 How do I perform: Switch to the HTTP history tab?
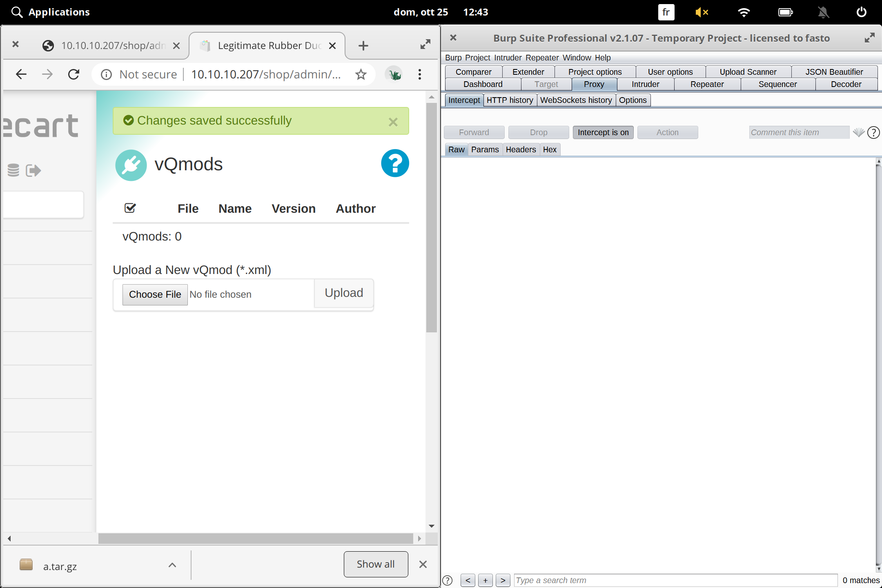pyautogui.click(x=510, y=100)
